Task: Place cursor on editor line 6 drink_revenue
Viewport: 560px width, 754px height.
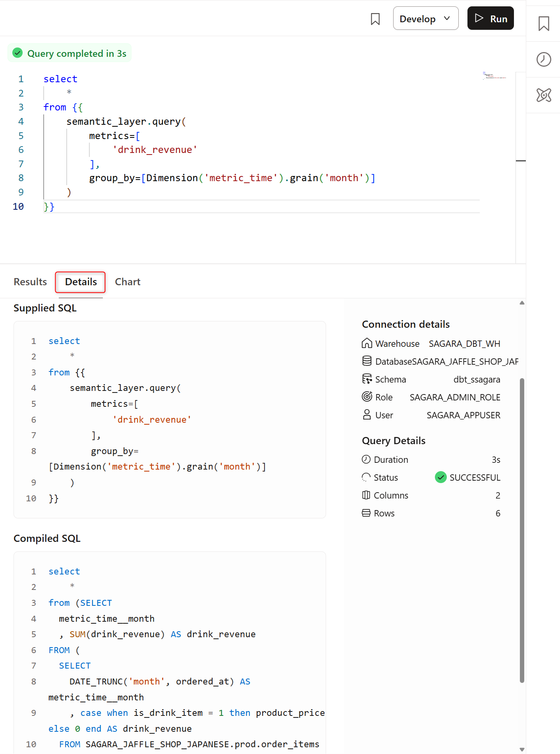Action: [x=155, y=150]
